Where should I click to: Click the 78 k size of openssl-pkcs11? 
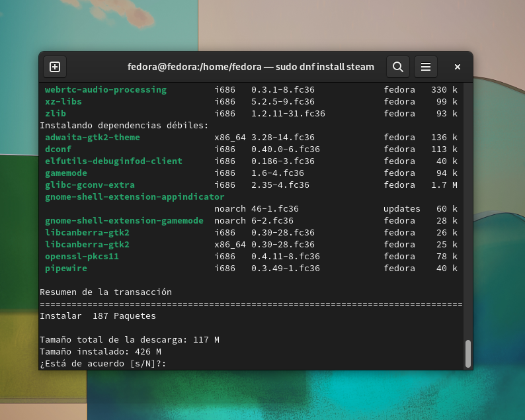point(447,257)
